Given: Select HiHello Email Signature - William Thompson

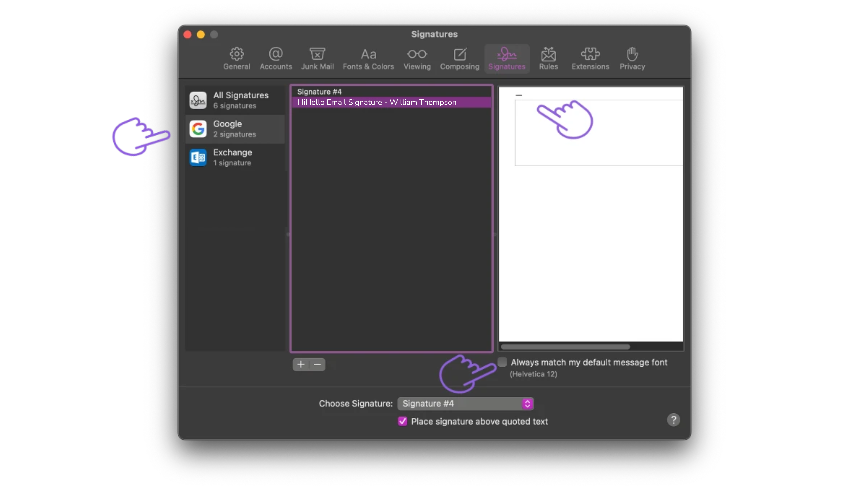Looking at the screenshot, I should (x=391, y=102).
